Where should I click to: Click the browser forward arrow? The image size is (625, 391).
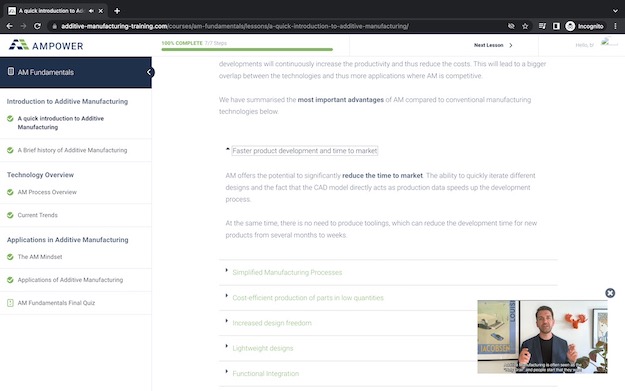point(24,26)
